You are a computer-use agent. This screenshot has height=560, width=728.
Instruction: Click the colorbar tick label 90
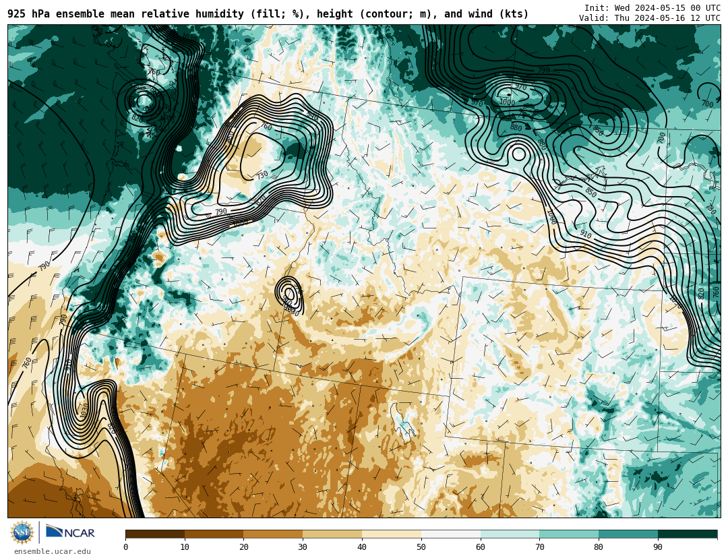pos(658,547)
